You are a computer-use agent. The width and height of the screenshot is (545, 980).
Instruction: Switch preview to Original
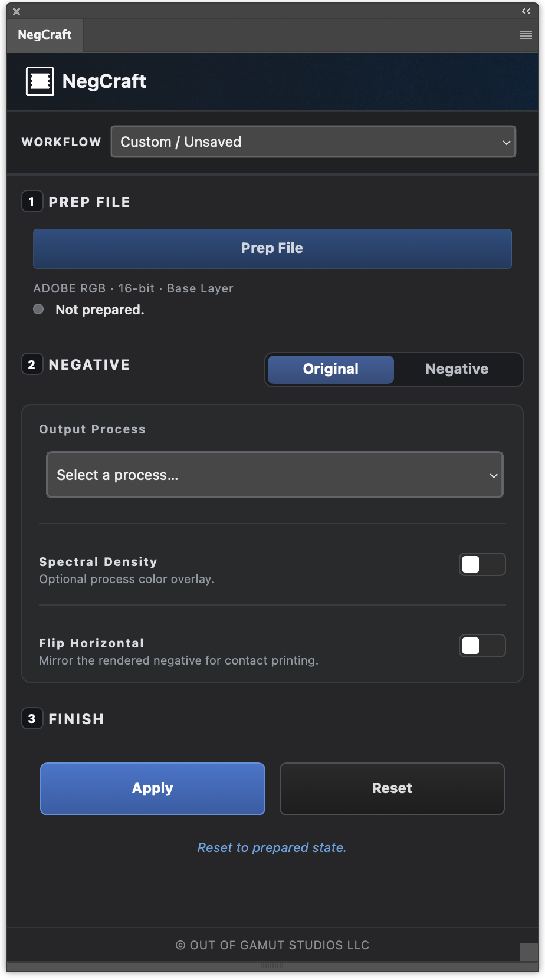(x=331, y=369)
